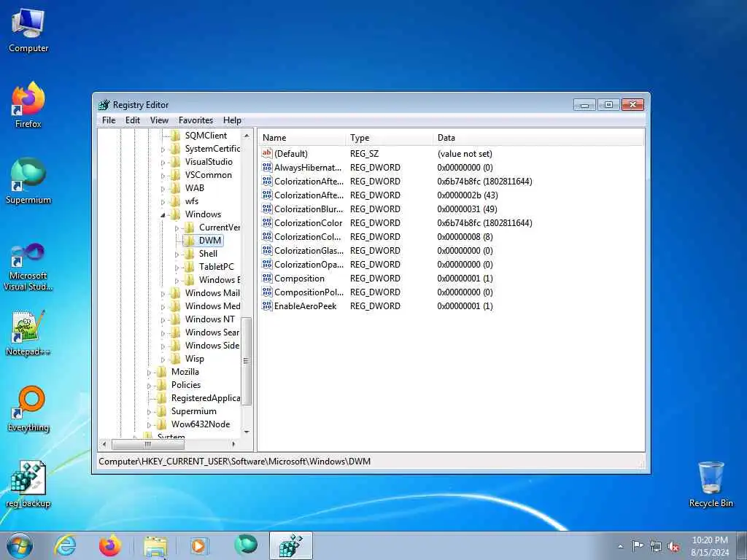Expand the TabletPC key
747x560 pixels.
(177, 268)
